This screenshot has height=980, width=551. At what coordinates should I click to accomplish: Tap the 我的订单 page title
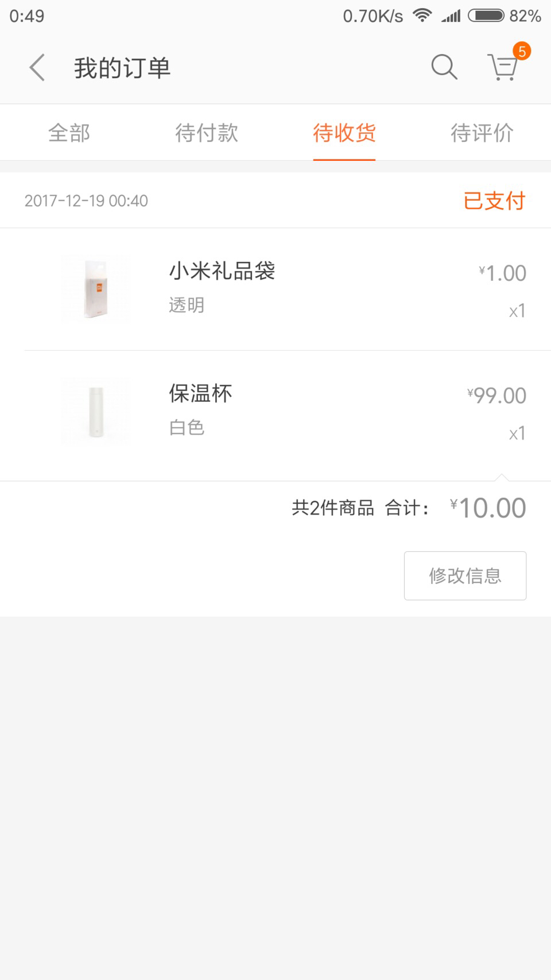[122, 68]
